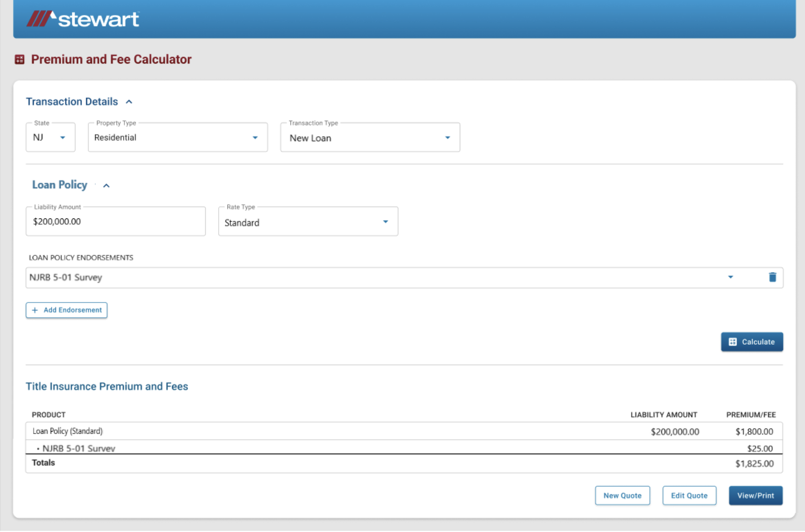Click the grid icon on Calculate button

[x=733, y=342]
